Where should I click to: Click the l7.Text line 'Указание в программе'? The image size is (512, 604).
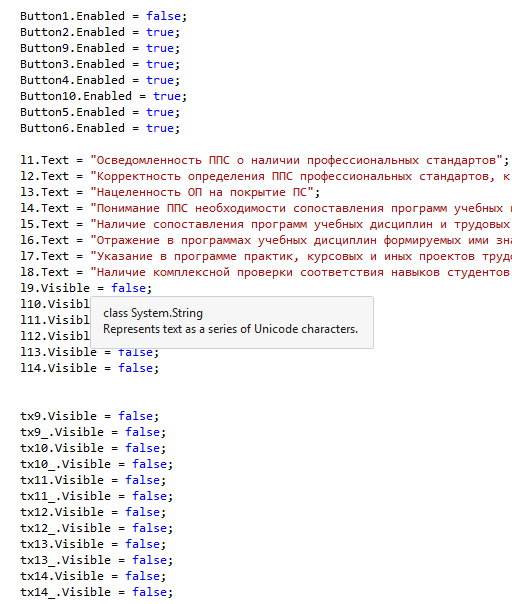pyautogui.click(x=266, y=256)
